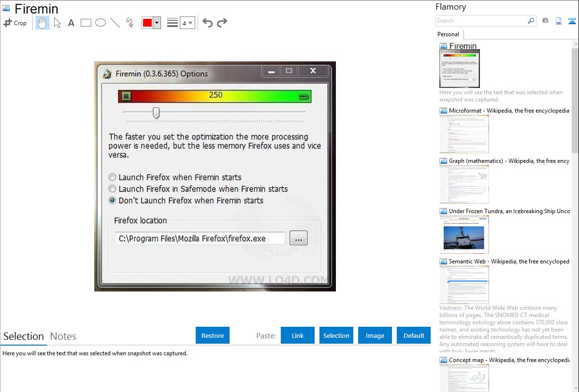Image resolution: width=579 pixels, height=392 pixels.
Task: Click the blue icon right of the page icon
Action: 572,21
